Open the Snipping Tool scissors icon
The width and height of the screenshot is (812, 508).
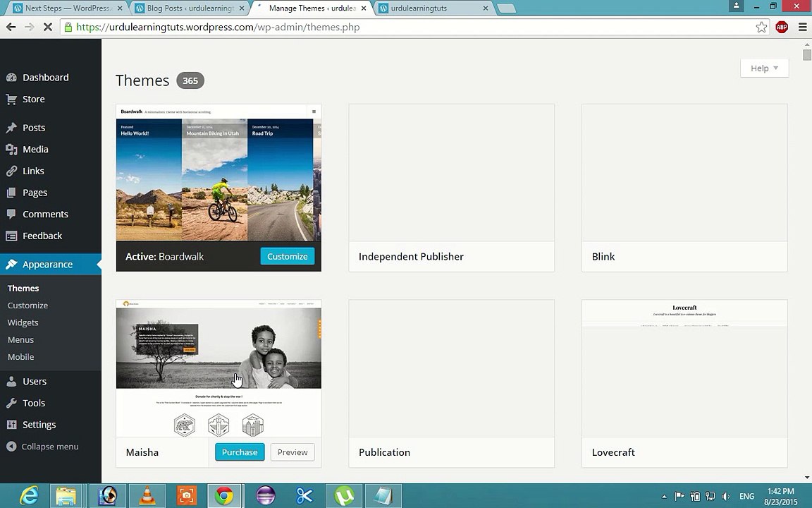(x=305, y=495)
